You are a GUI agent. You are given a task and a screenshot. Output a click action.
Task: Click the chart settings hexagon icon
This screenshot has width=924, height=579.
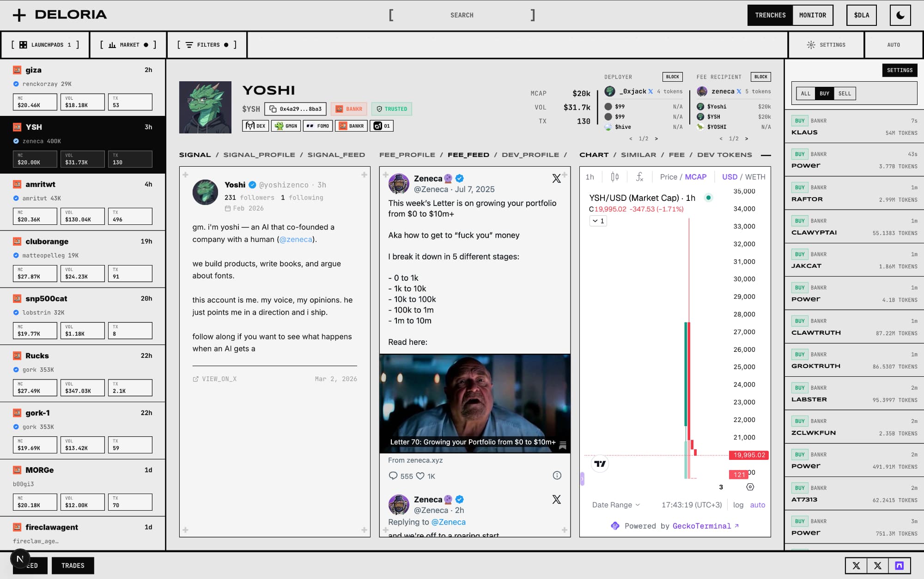pyautogui.click(x=750, y=487)
